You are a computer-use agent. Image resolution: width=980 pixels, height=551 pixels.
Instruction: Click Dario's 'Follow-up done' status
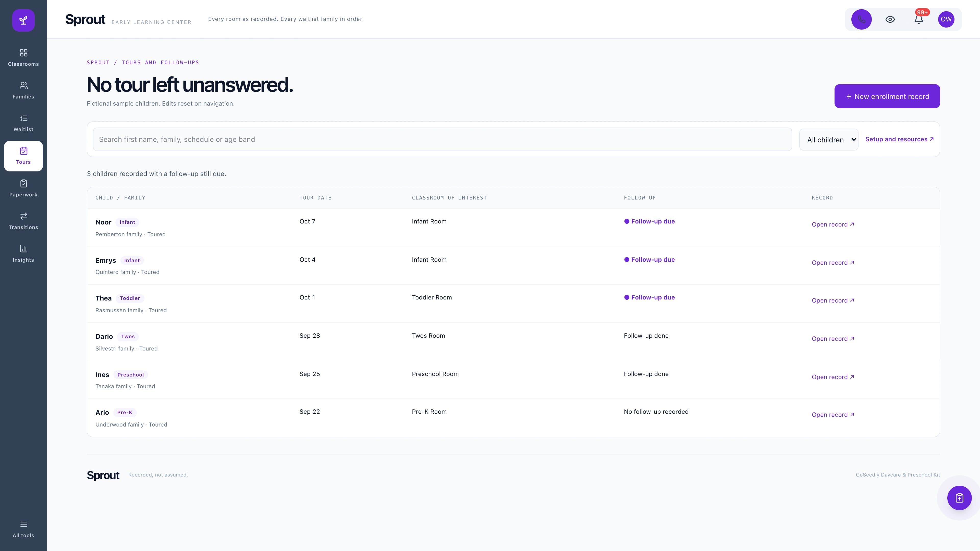click(x=646, y=336)
